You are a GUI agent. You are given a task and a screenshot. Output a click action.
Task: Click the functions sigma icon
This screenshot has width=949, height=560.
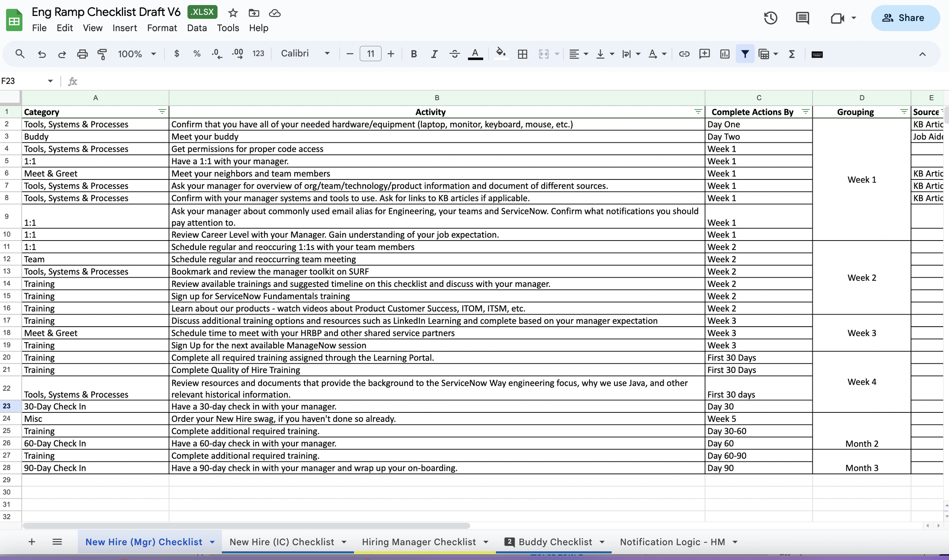(x=792, y=54)
